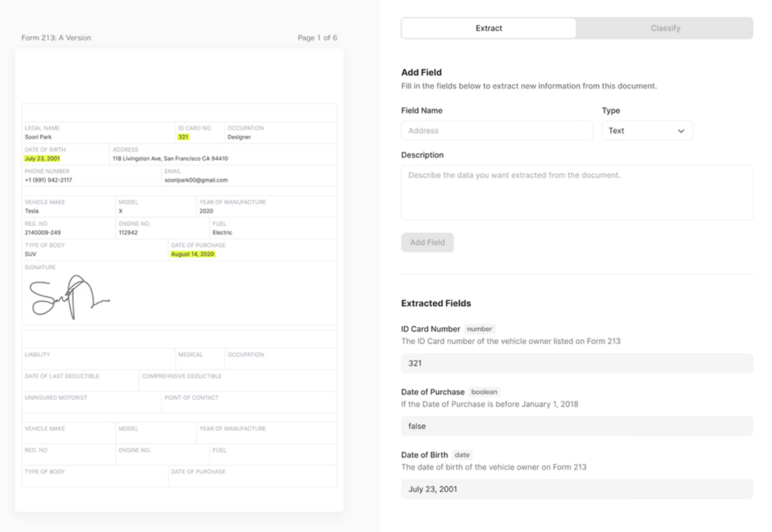Click the Description text area
This screenshot has height=532, width=772.
(577, 193)
